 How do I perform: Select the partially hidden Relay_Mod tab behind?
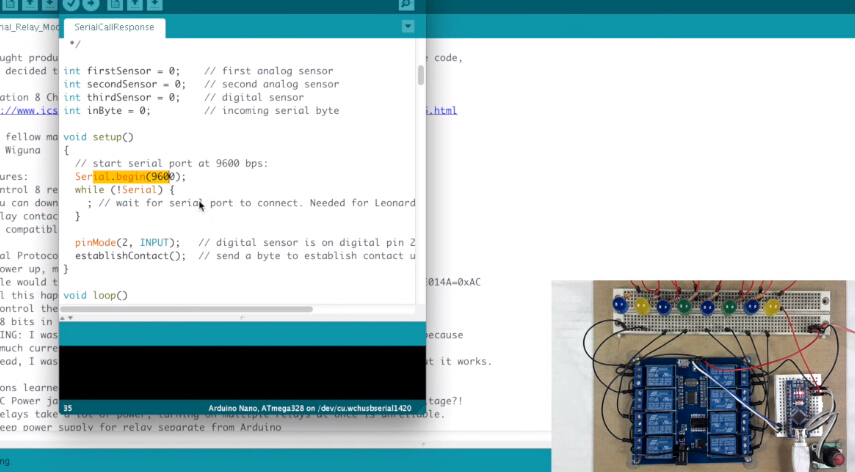pos(28,27)
